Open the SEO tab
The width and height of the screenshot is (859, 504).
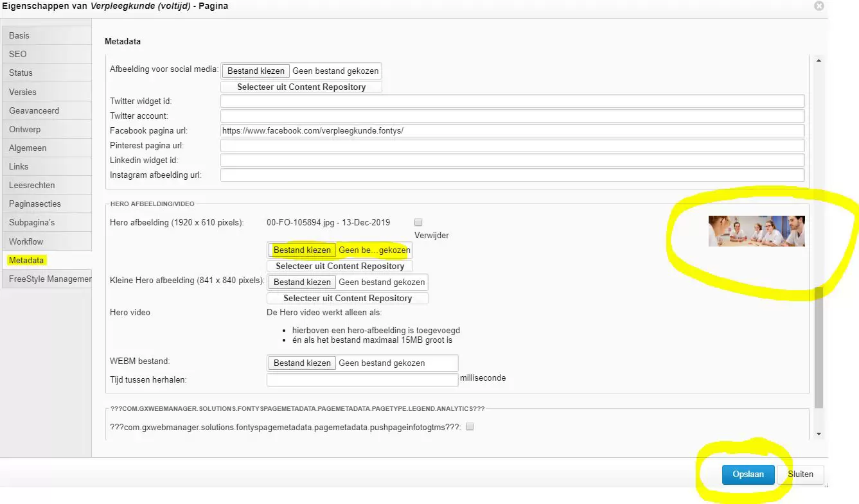click(x=46, y=54)
